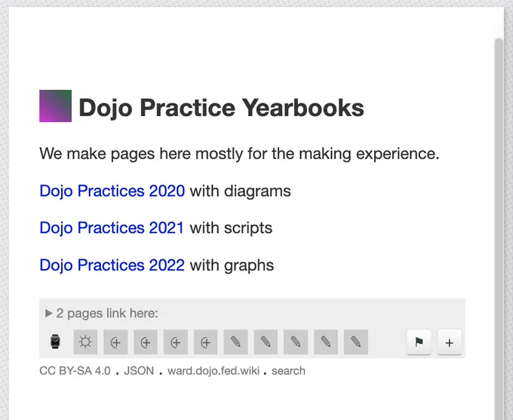Screen dimensions: 513x420
Task: Click the plus add-item button
Action: [450, 342]
